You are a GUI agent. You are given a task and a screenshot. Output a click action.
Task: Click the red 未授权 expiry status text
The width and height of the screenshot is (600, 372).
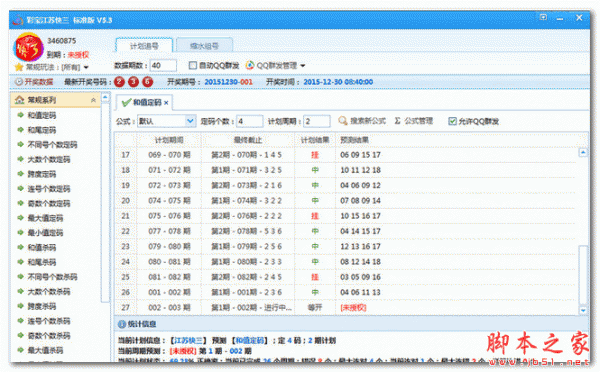click(78, 55)
